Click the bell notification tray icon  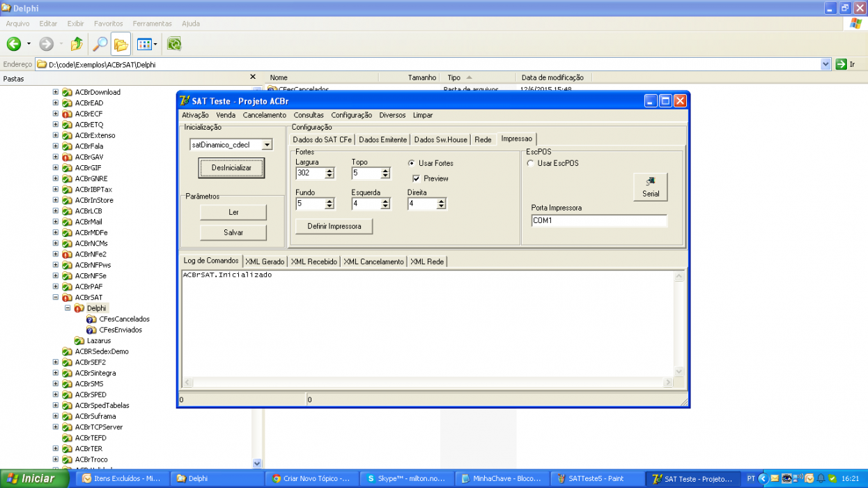(820, 479)
